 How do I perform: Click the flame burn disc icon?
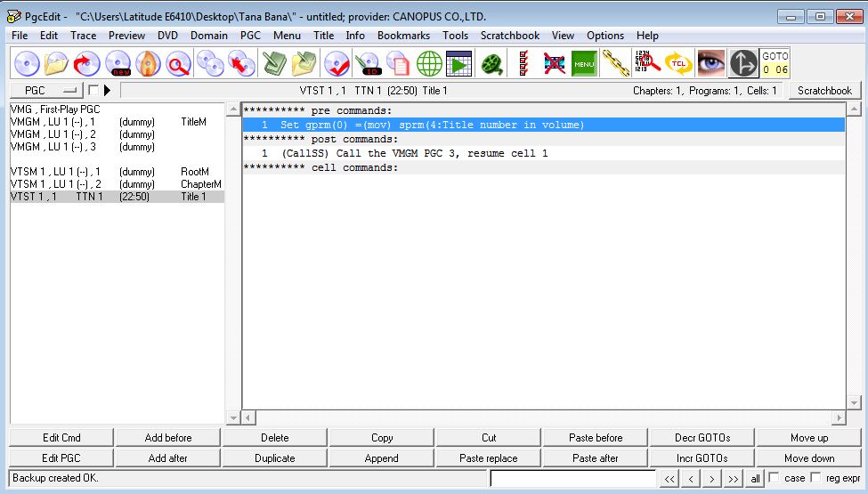pyautogui.click(x=148, y=63)
